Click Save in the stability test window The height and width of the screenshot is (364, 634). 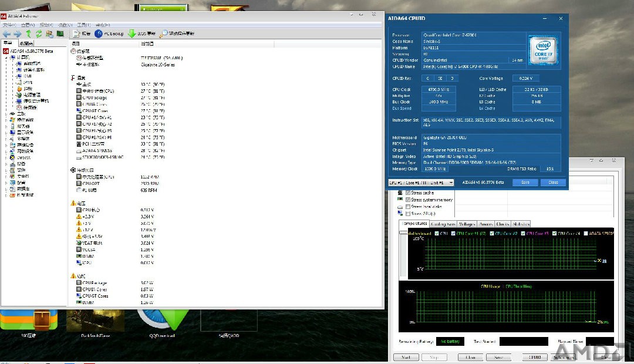point(498,357)
